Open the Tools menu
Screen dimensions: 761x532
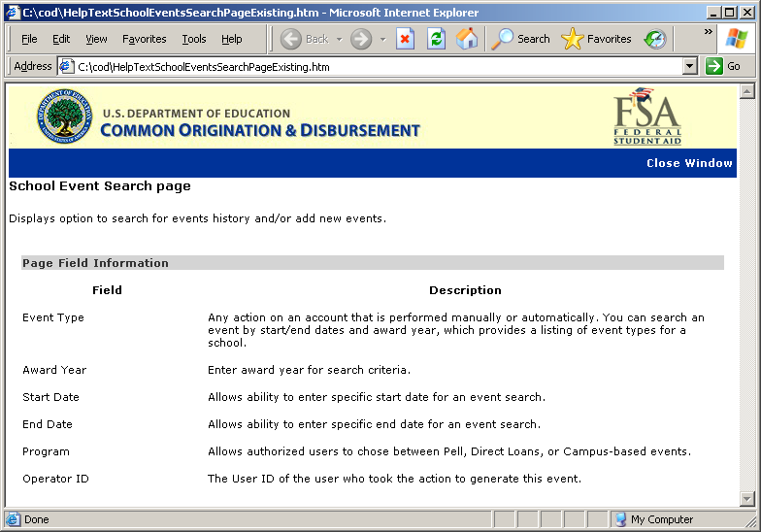pyautogui.click(x=194, y=39)
